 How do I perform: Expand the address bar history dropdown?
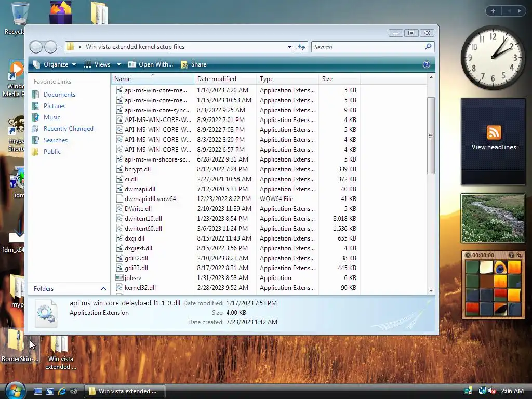(x=289, y=47)
